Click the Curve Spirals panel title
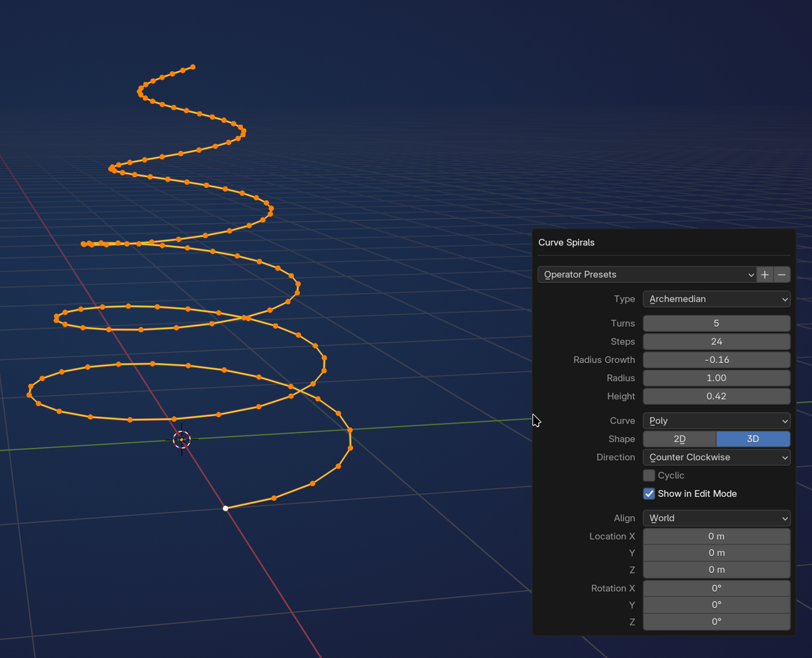Screen dimensions: 812x658 click(566, 242)
